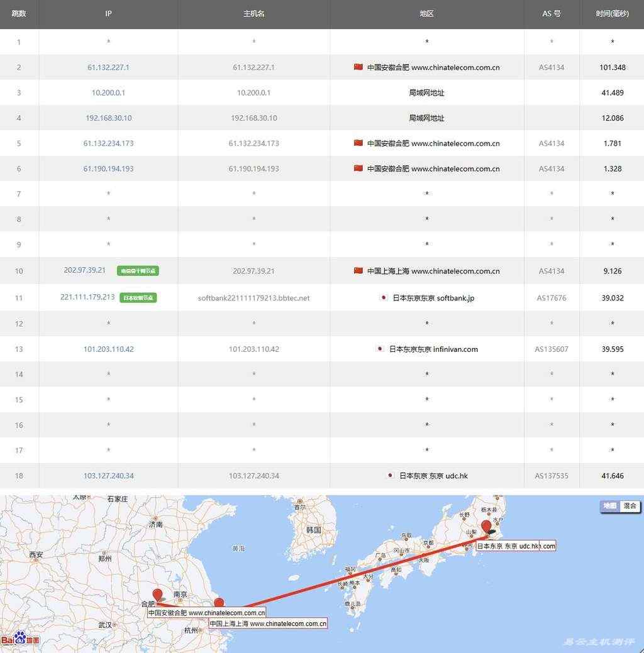644x653 pixels.
Task: Click the 地区 column header
Action: [426, 14]
